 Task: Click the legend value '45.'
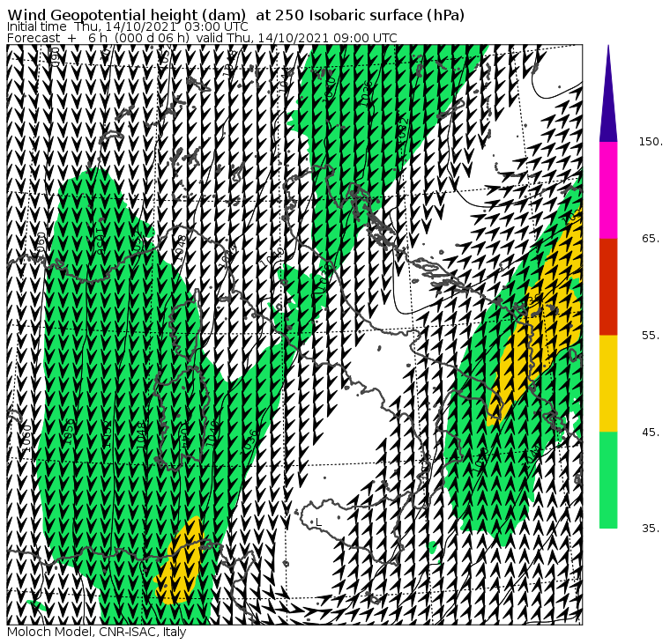(651, 433)
